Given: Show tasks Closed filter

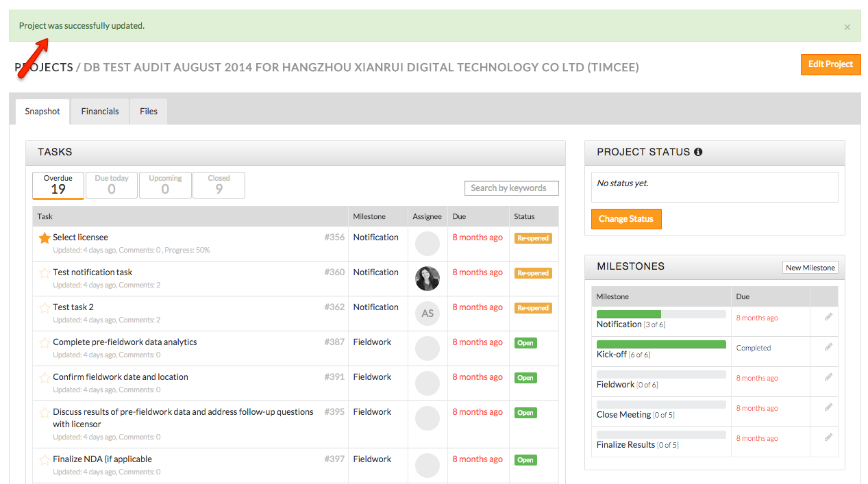Looking at the screenshot, I should point(219,185).
